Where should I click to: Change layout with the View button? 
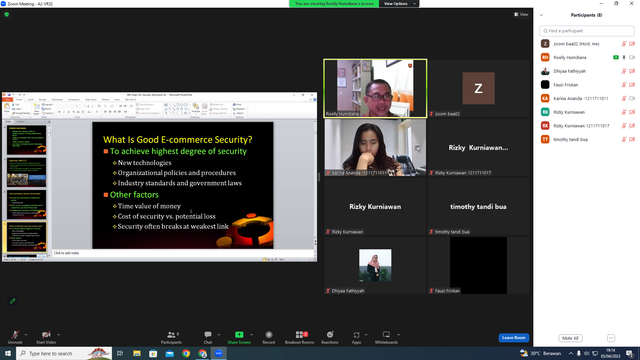521,14
